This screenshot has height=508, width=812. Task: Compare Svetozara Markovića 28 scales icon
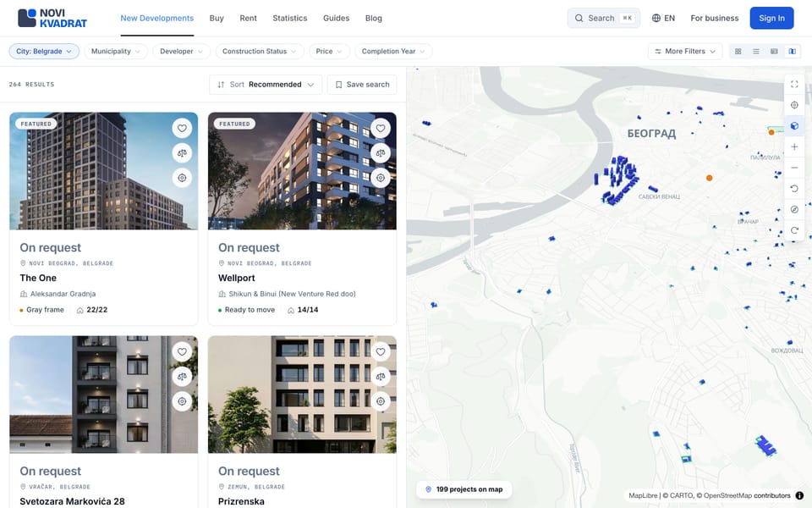[x=182, y=376]
